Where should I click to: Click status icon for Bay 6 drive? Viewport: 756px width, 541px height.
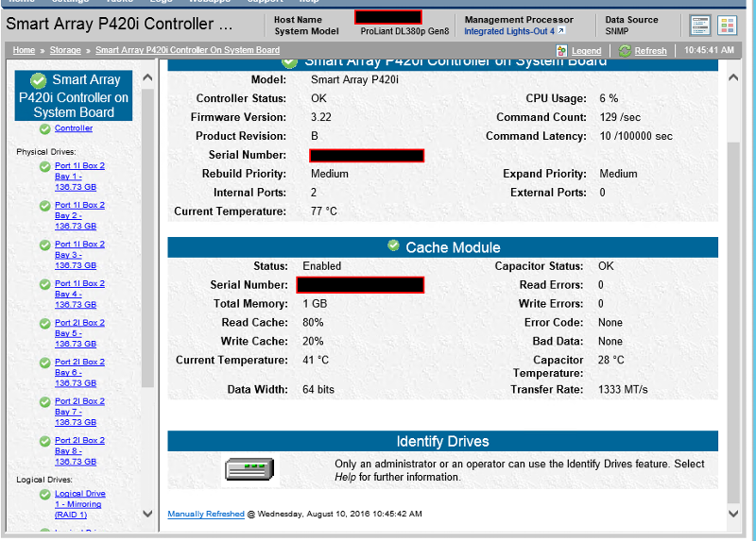(x=44, y=363)
